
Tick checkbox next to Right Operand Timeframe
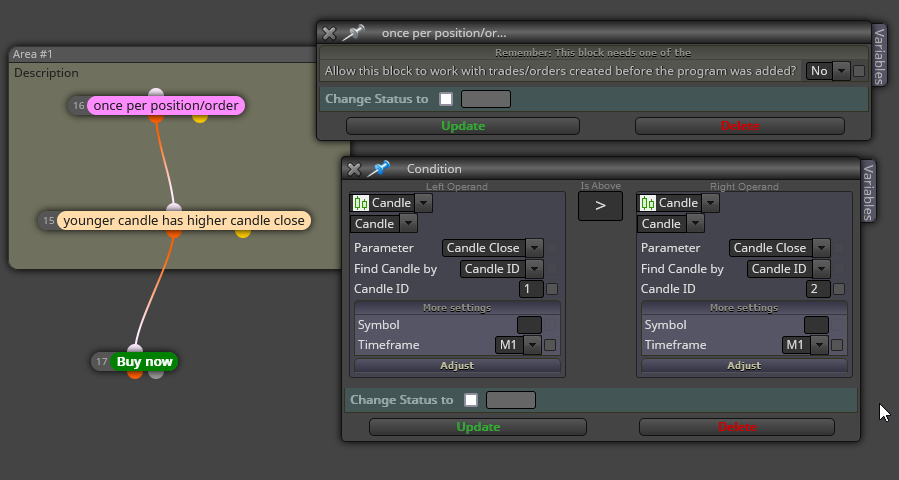[x=837, y=345]
